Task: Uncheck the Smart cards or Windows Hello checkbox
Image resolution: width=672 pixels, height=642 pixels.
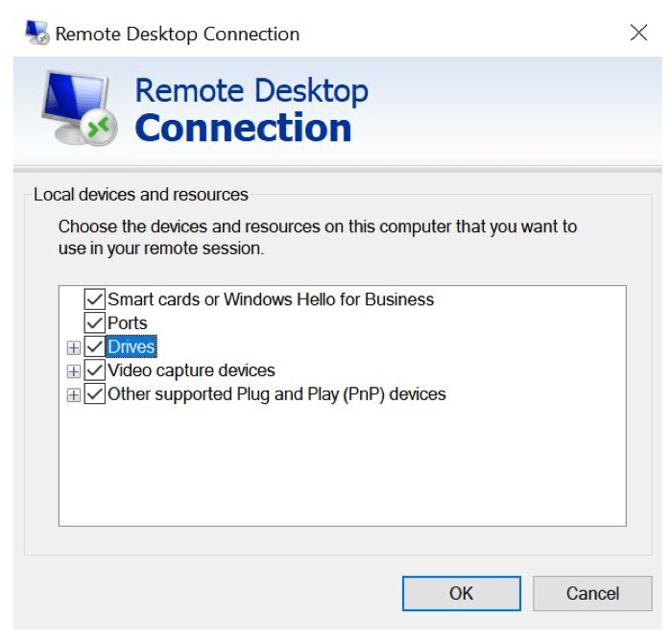Action: [x=94, y=299]
